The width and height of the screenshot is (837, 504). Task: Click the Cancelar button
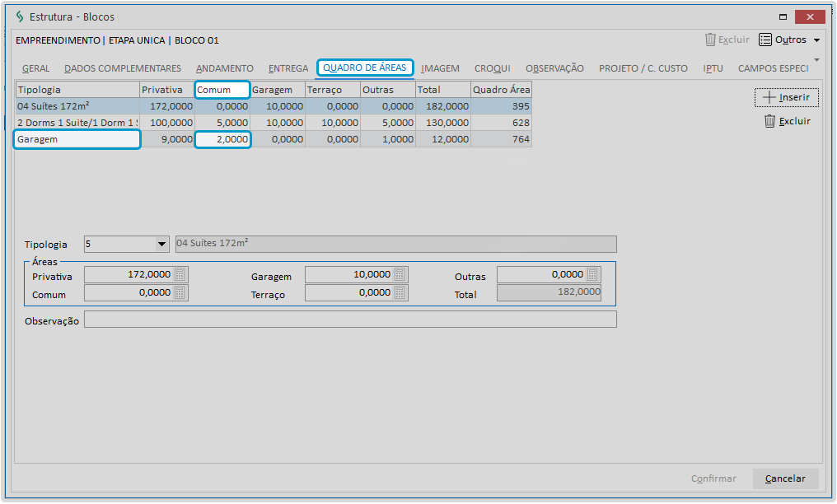point(785,478)
